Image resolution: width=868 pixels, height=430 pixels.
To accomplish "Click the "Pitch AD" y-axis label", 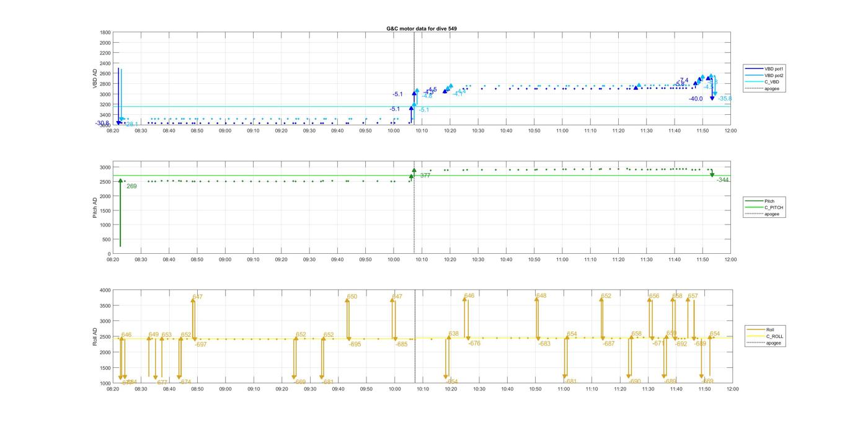I will point(95,207).
